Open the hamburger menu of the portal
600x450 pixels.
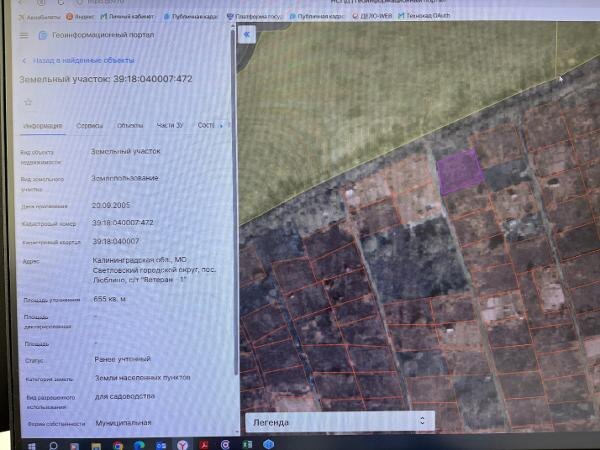pos(24,36)
